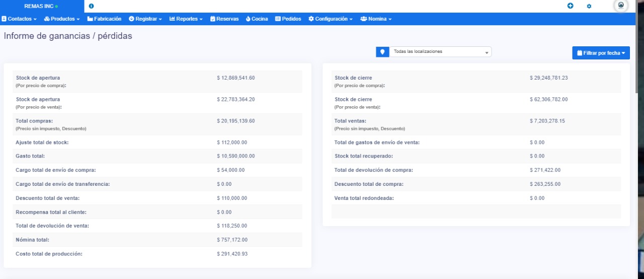Select the value $ 263,255.00
The width and height of the screenshot is (644, 279).
545,184
